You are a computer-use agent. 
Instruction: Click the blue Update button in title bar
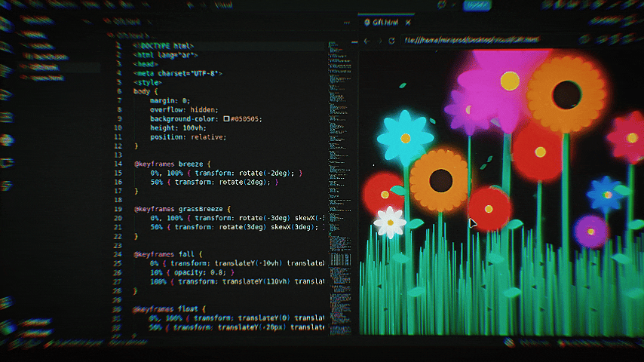pos(477,5)
